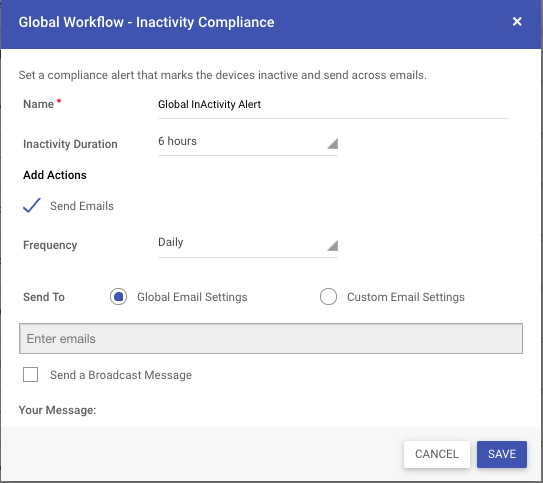Click the Custom Email Settings label text

pyautogui.click(x=406, y=297)
